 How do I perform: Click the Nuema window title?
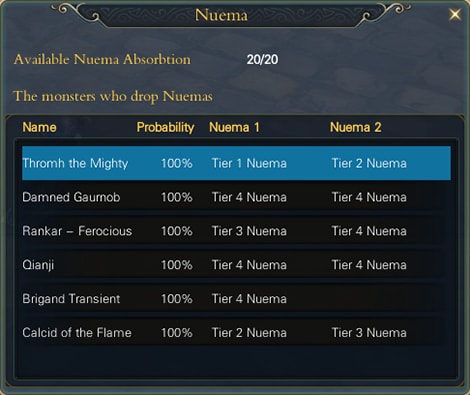click(x=221, y=15)
